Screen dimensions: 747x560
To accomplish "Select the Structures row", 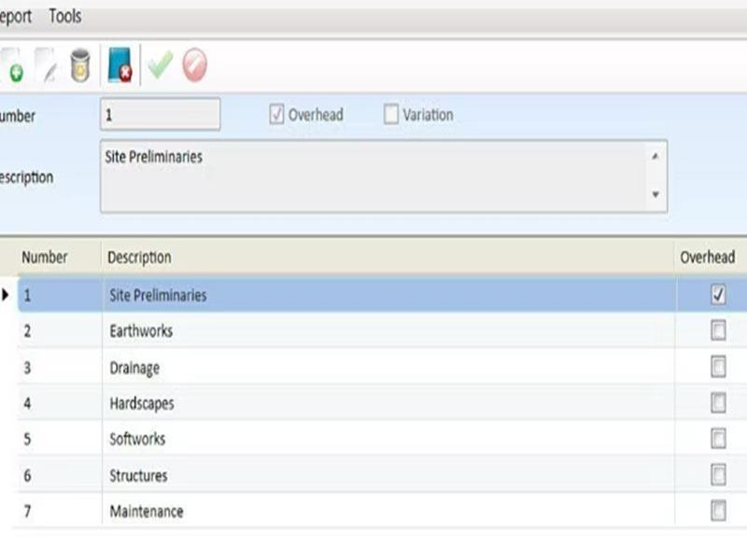I will (383, 475).
